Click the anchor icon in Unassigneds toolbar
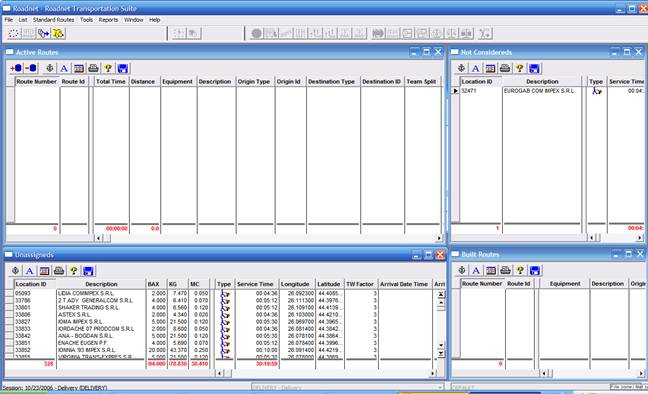 tap(15, 271)
